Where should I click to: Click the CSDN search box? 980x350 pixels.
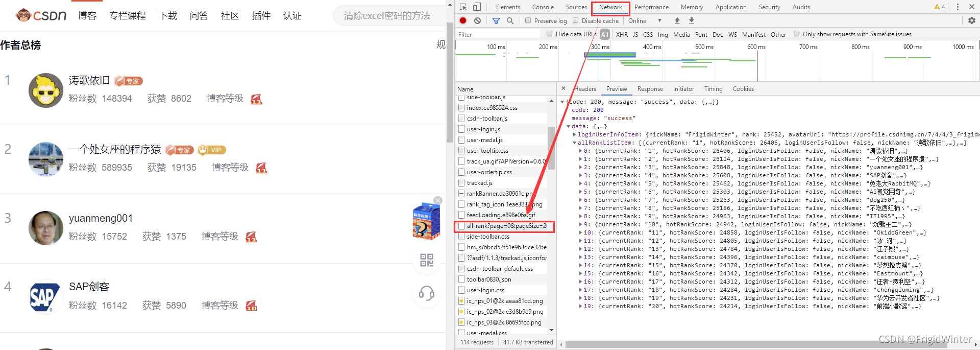pyautogui.click(x=389, y=16)
